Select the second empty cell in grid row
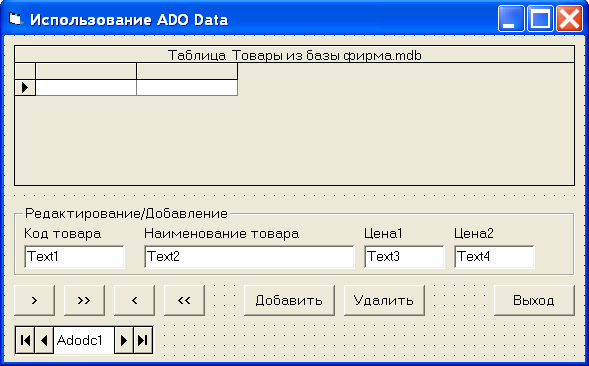 click(187, 88)
